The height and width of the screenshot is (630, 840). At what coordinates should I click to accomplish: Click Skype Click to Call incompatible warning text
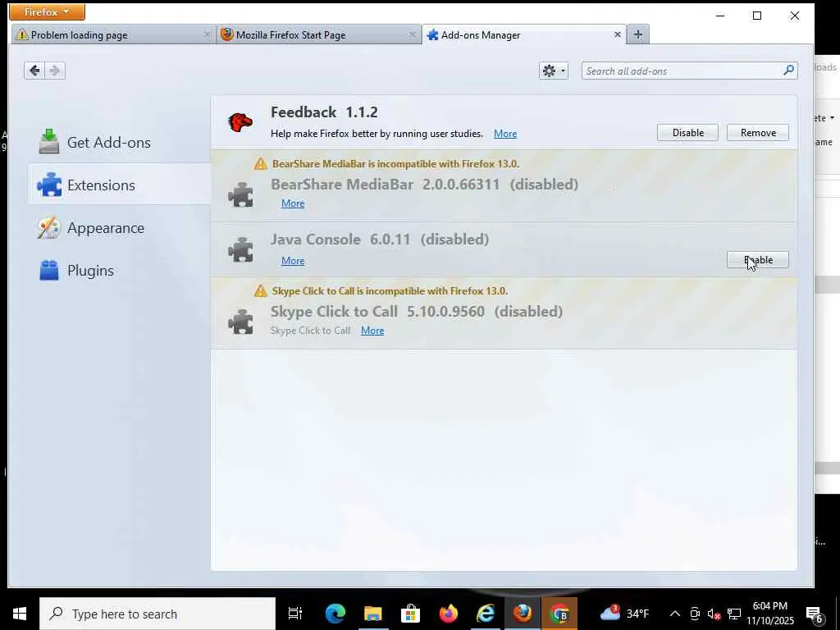pos(390,291)
